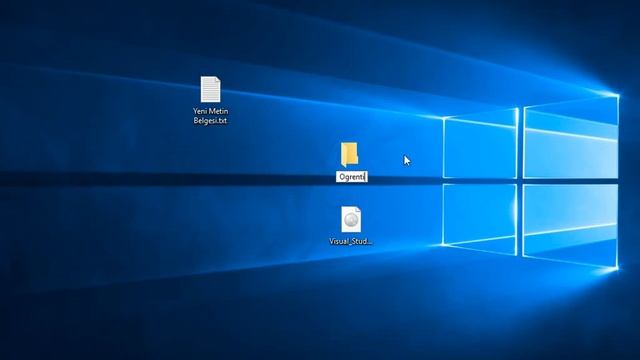Viewport: 640px width, 360px height.
Task: Select the Yeni Metin Belgesi text file icon
Action: [x=211, y=89]
